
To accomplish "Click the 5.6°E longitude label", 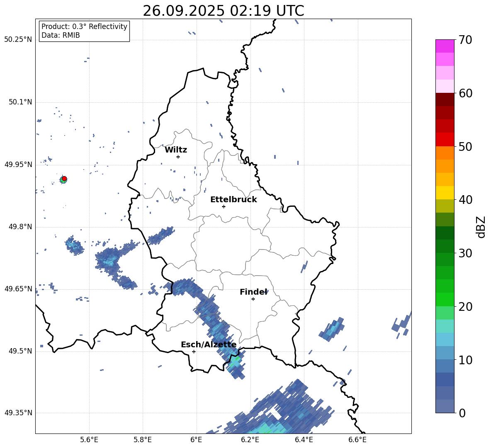I will (89, 440).
